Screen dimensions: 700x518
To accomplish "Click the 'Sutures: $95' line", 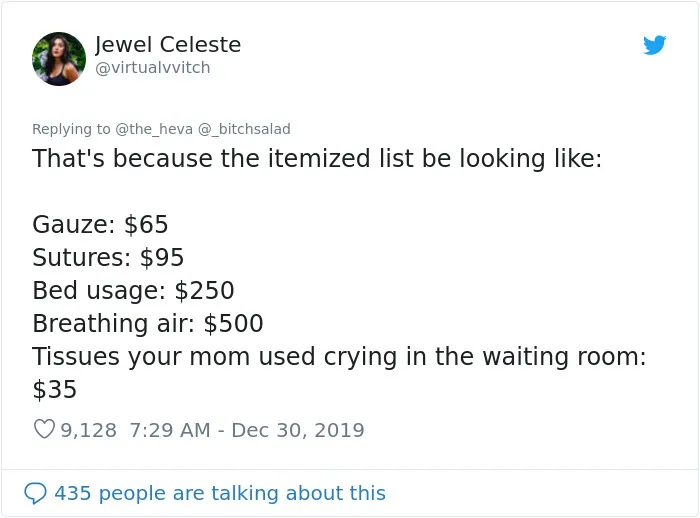I will coord(108,257).
